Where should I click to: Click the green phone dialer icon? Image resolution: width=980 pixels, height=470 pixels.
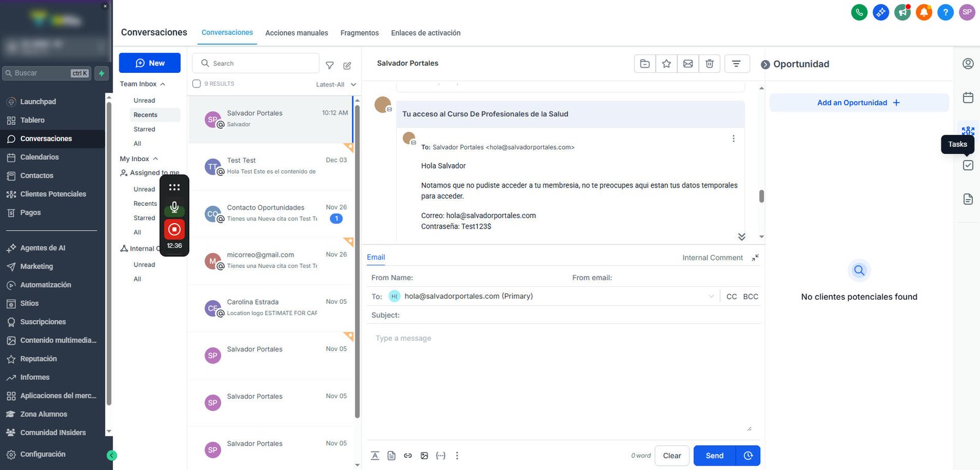[x=859, y=12]
